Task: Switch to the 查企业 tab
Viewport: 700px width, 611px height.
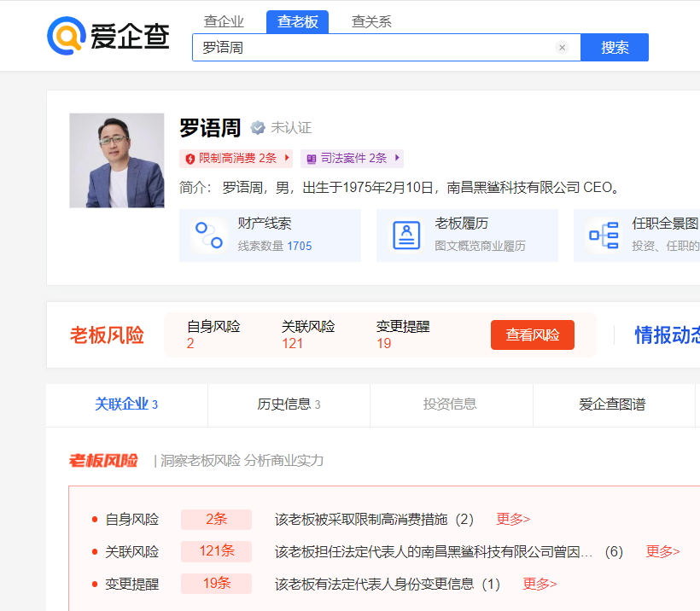Action: [224, 21]
